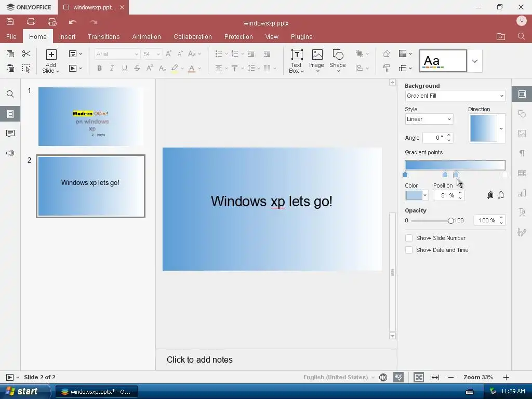Open the Find sidebar icon
The height and width of the screenshot is (399, 532).
10,94
